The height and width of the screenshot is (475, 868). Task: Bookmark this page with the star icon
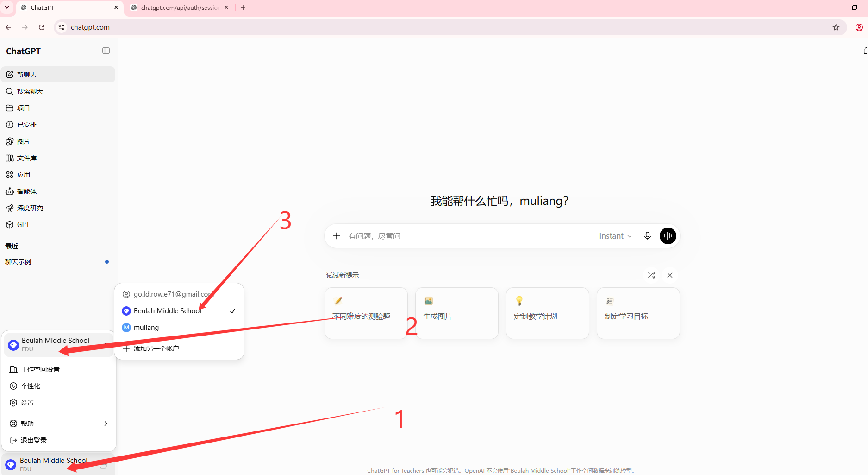click(836, 27)
